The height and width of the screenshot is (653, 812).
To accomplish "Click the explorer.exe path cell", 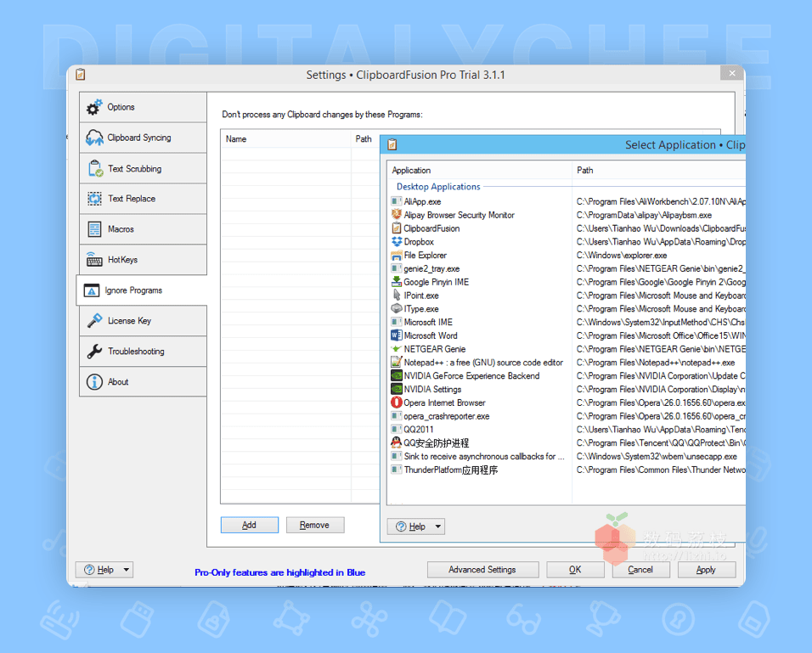I will coord(622,256).
